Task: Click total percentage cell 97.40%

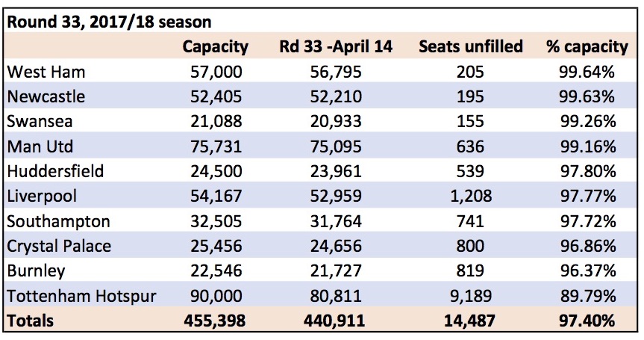Action: [587, 321]
